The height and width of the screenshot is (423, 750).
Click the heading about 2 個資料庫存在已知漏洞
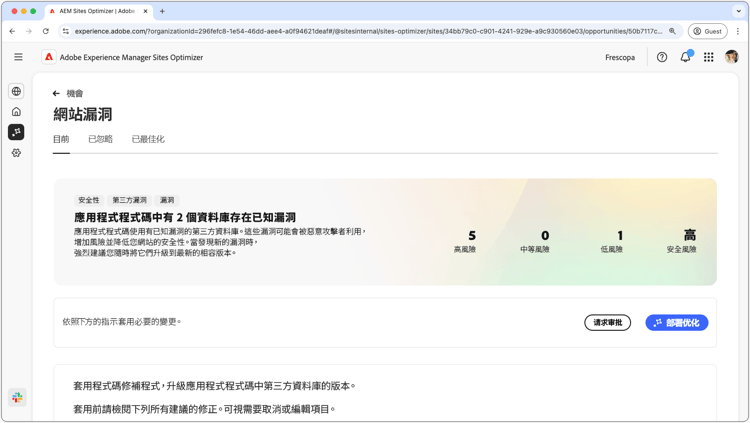coord(185,218)
